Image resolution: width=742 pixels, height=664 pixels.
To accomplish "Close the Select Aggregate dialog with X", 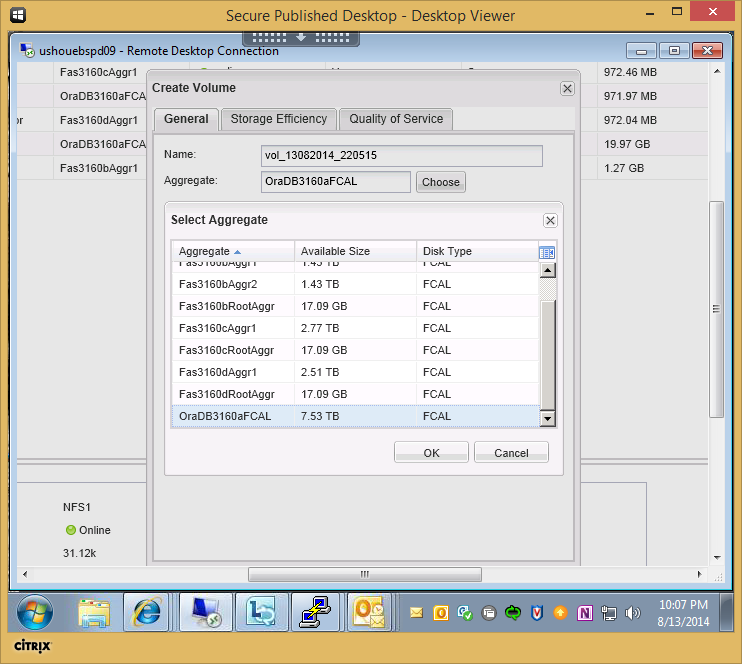I will pos(550,220).
